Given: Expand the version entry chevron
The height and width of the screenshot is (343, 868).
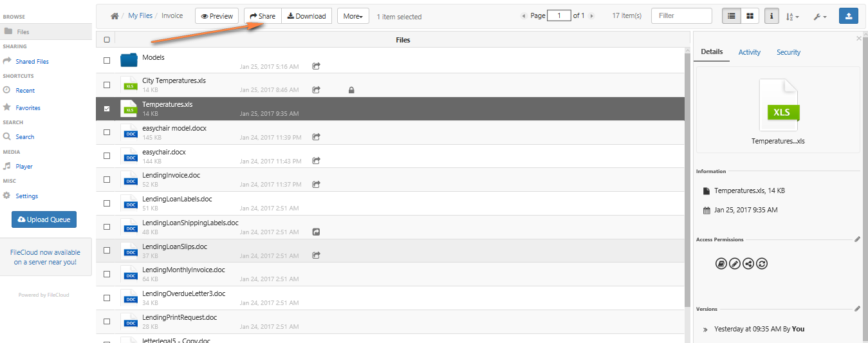Looking at the screenshot, I should (x=706, y=329).
